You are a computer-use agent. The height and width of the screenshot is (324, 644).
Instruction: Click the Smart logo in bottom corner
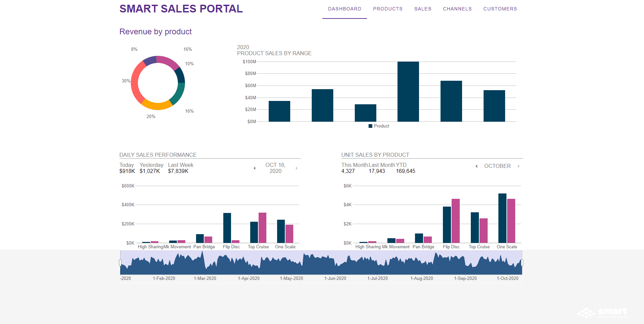pos(602,313)
